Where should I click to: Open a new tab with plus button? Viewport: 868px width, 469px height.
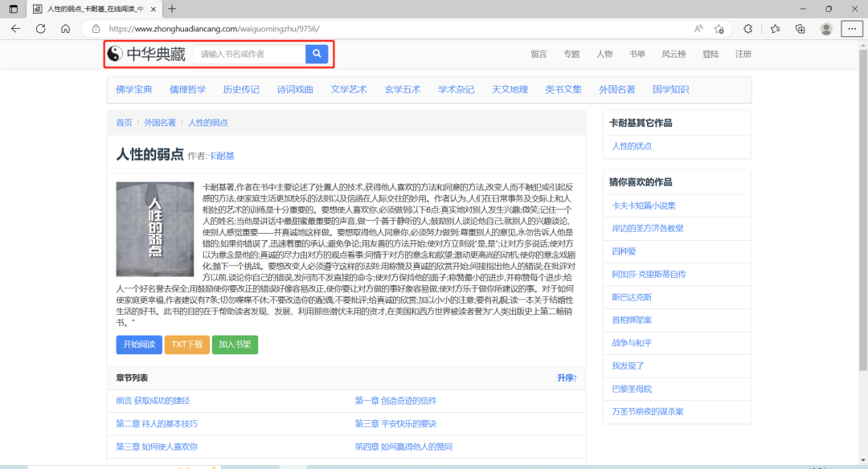click(172, 9)
